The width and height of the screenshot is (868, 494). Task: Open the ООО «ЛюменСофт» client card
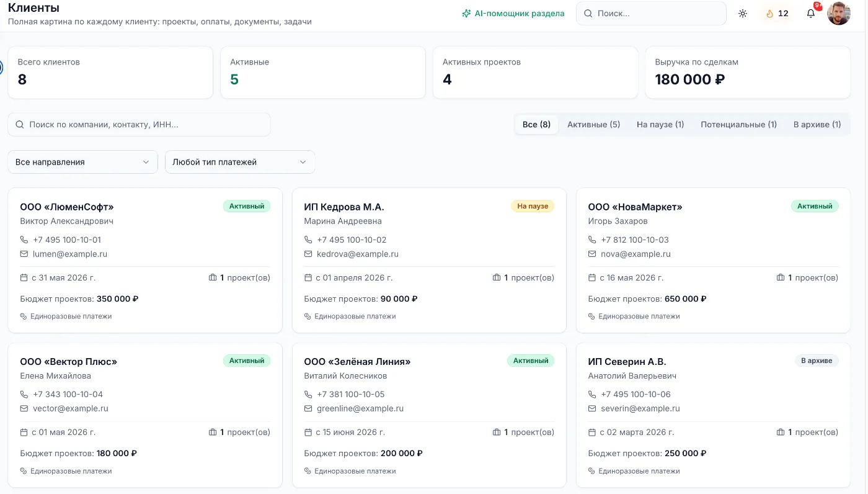tap(145, 261)
